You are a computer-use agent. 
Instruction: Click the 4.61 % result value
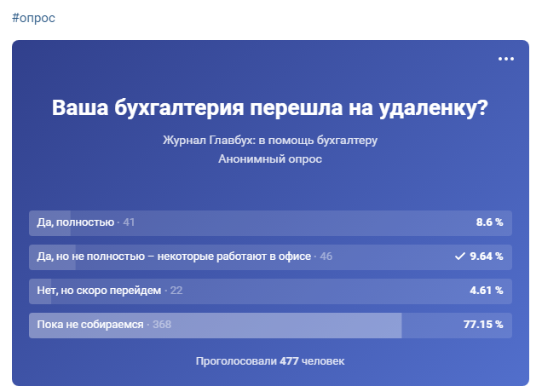coord(487,291)
